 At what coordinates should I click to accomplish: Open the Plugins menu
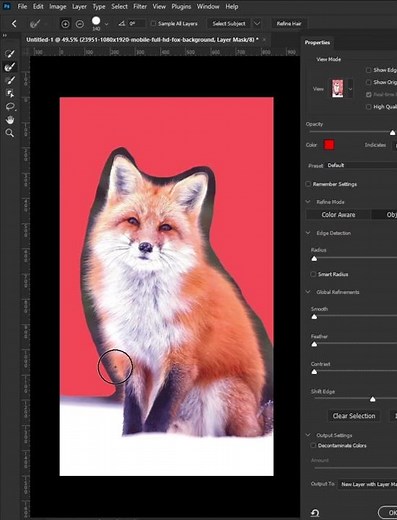181,6
